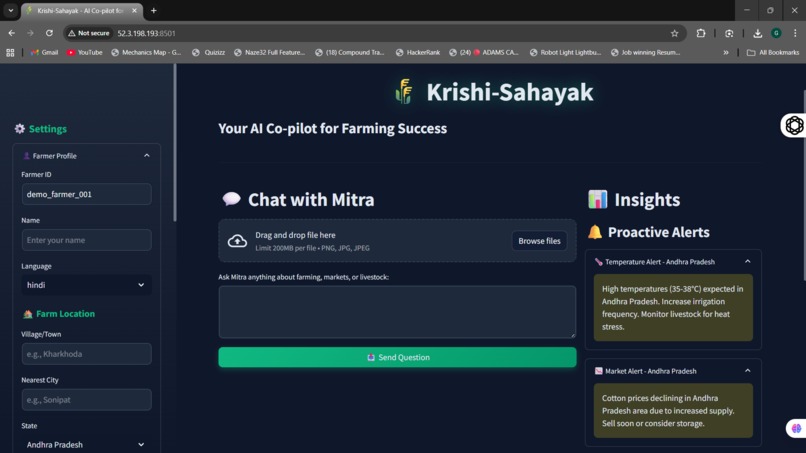806x453 pixels.
Task: Click the cloud upload icon
Action: 237,241
